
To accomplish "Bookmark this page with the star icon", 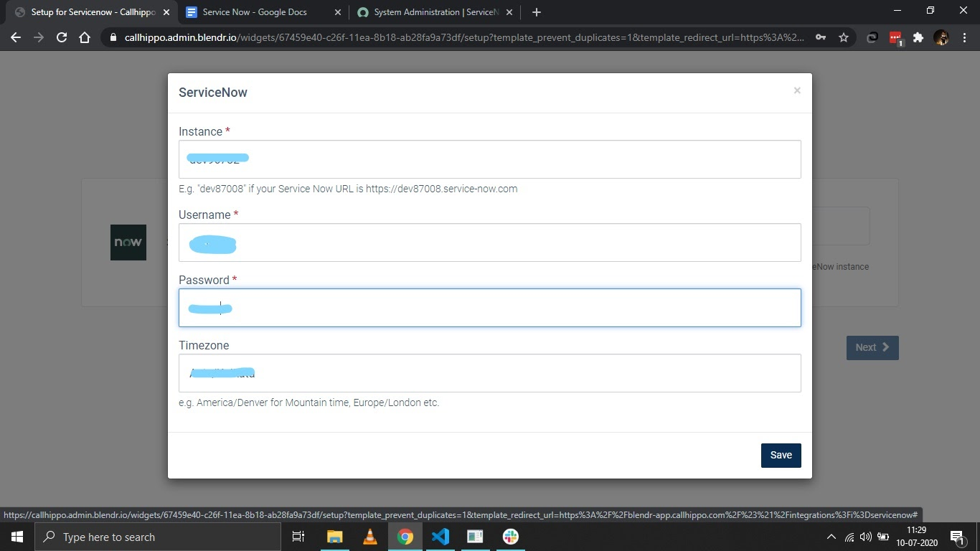I will pos(844,38).
